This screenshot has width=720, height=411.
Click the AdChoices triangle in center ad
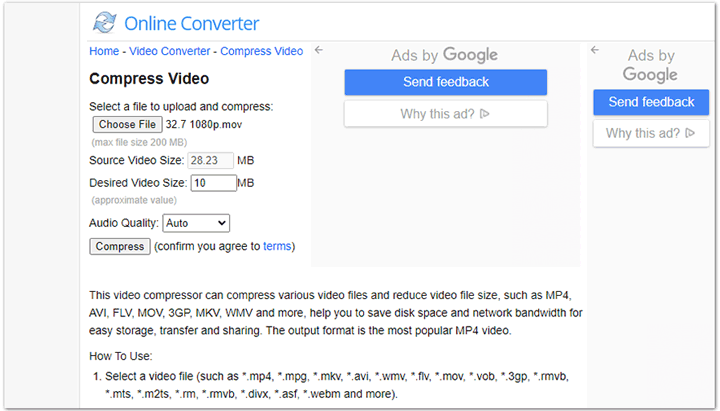pyautogui.click(x=485, y=114)
